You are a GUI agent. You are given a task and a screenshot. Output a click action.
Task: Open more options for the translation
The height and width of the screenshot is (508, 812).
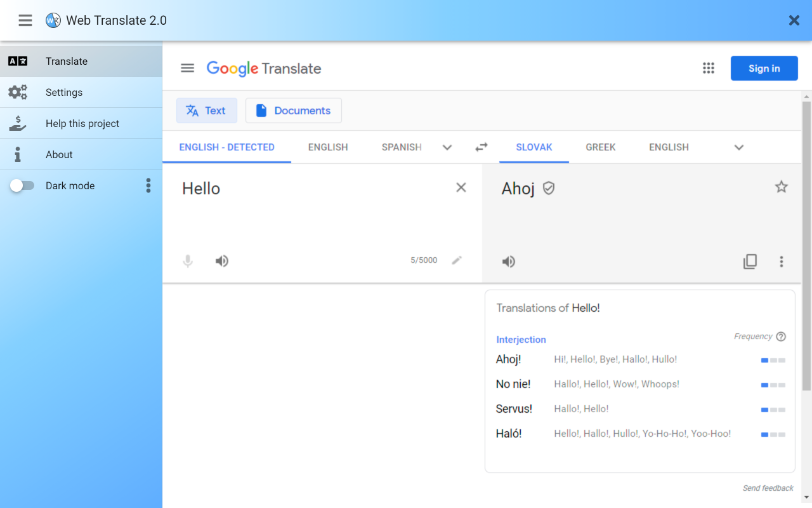click(x=782, y=262)
